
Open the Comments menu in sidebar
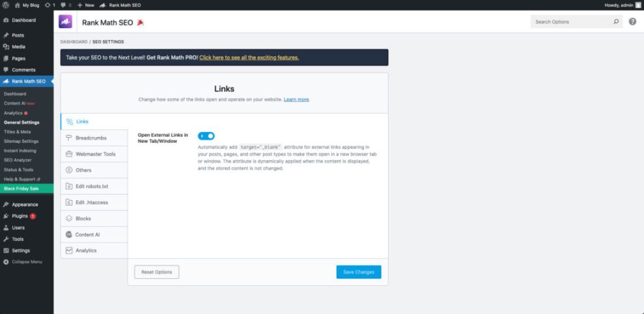(x=27, y=70)
